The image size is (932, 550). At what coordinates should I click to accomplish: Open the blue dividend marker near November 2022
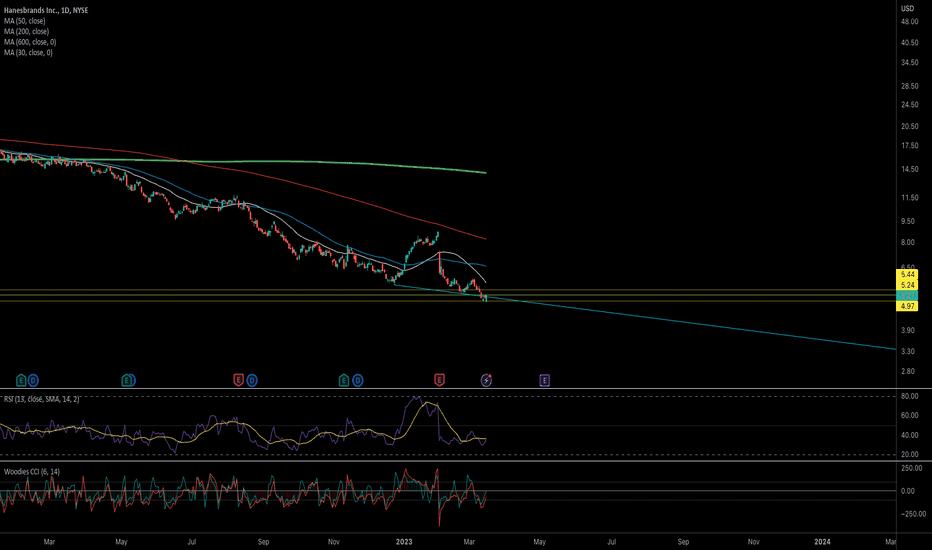(357, 380)
